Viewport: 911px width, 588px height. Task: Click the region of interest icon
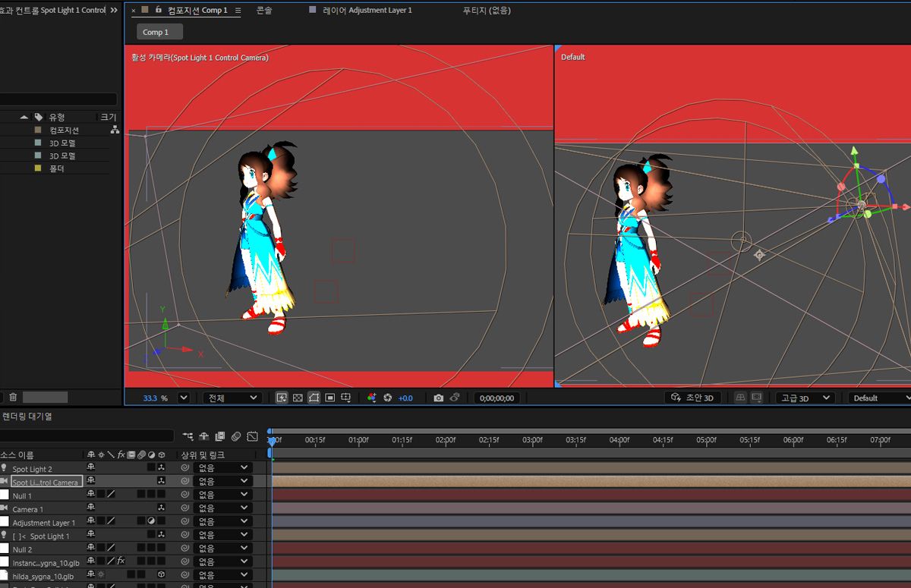[x=330, y=398]
